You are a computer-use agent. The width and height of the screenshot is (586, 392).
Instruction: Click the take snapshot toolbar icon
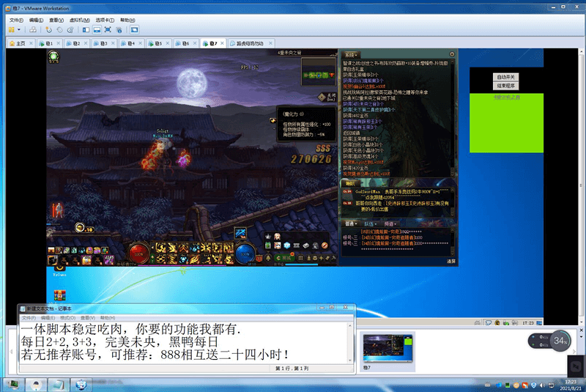point(48,29)
